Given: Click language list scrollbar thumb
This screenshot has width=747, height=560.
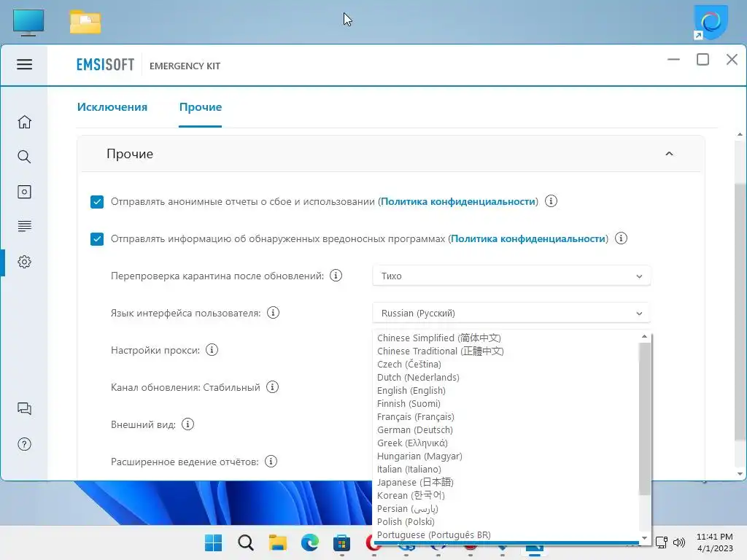Looking at the screenshot, I should point(645,419).
